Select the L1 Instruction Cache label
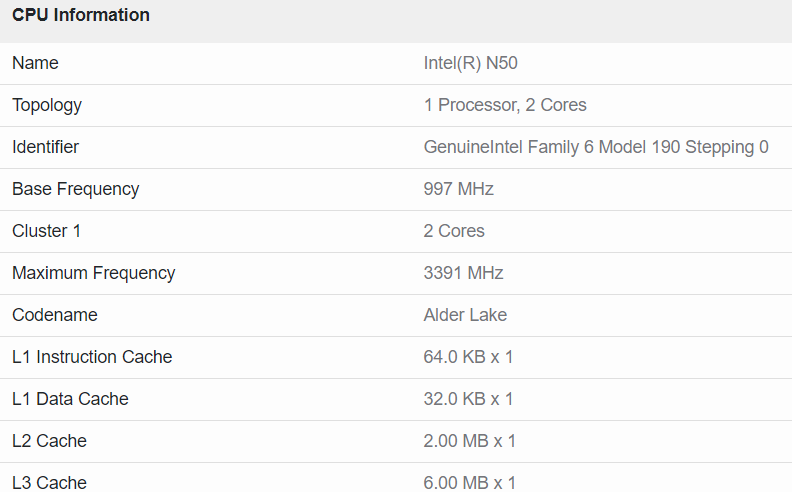792x492 pixels. 92,357
